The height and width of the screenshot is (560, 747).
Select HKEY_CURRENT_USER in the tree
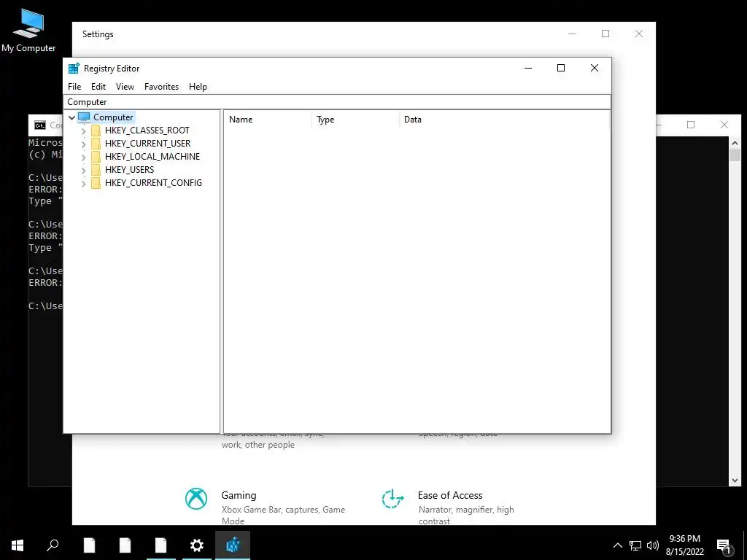pos(147,144)
